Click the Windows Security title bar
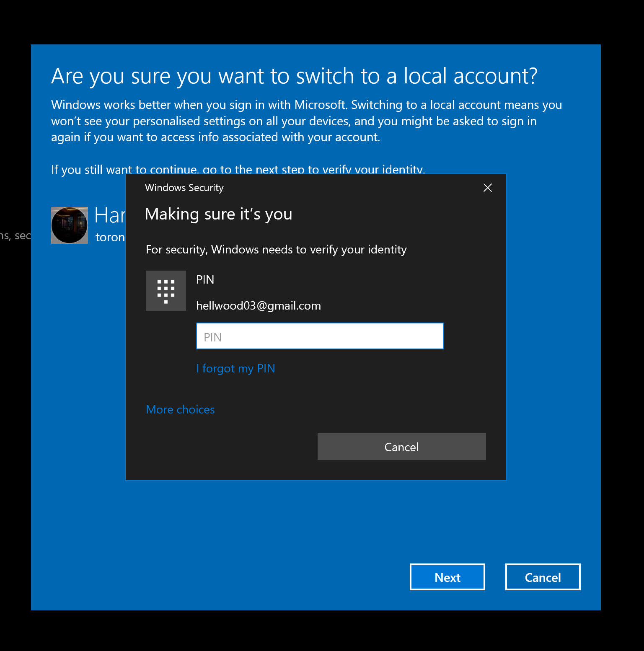This screenshot has width=644, height=651. click(x=184, y=188)
